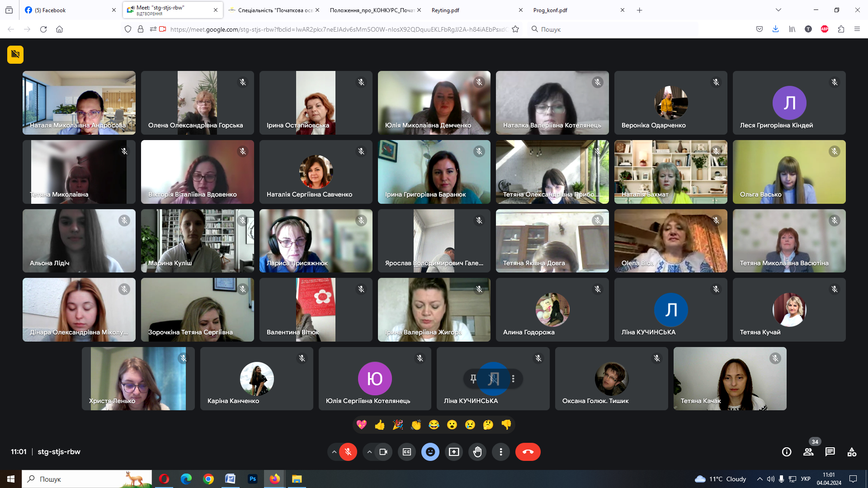The height and width of the screenshot is (488, 868).
Task: Open the participants list icon
Action: [x=808, y=452]
